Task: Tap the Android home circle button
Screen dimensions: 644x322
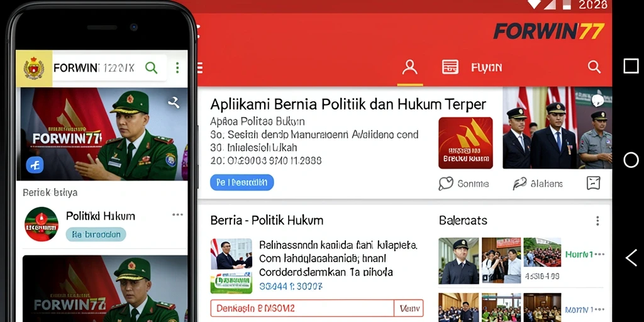Action: pos(631,160)
